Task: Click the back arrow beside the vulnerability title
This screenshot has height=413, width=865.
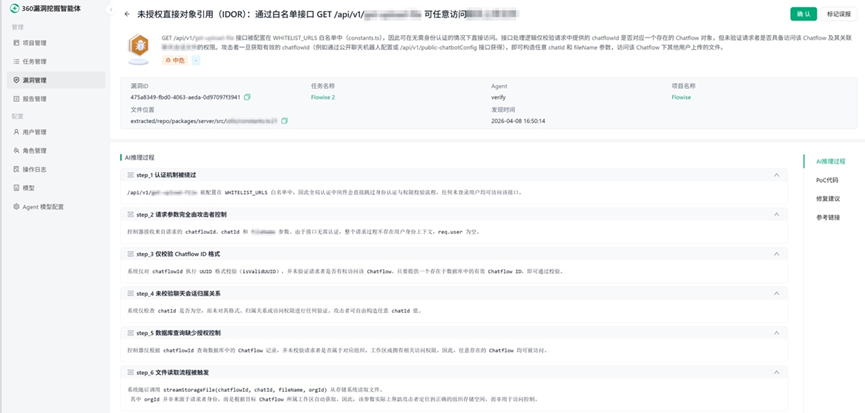Action: click(x=127, y=14)
